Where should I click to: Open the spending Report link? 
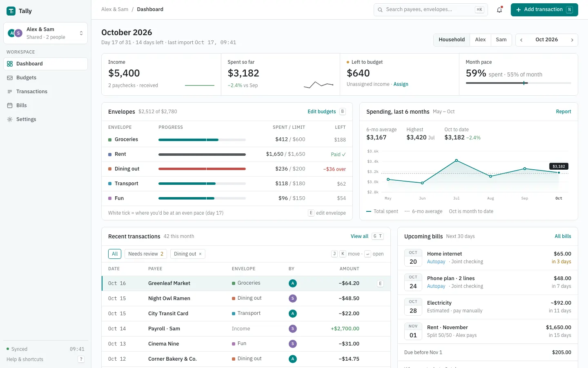(x=563, y=112)
